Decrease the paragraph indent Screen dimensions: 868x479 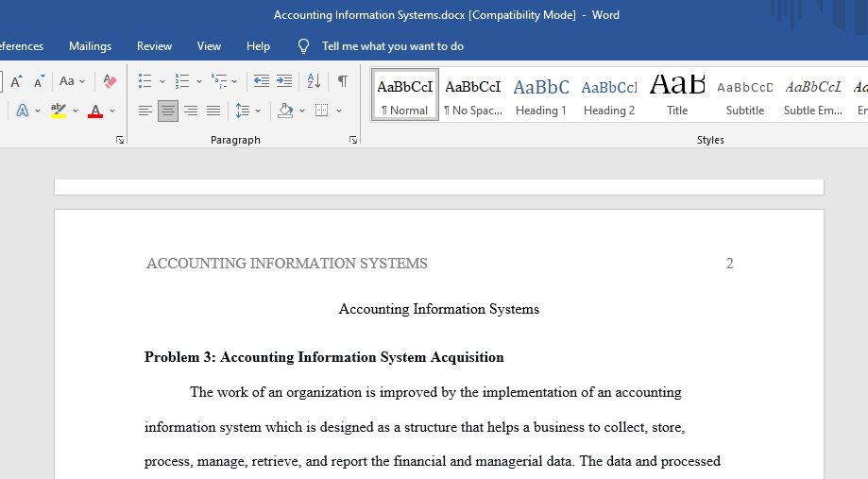coord(262,81)
